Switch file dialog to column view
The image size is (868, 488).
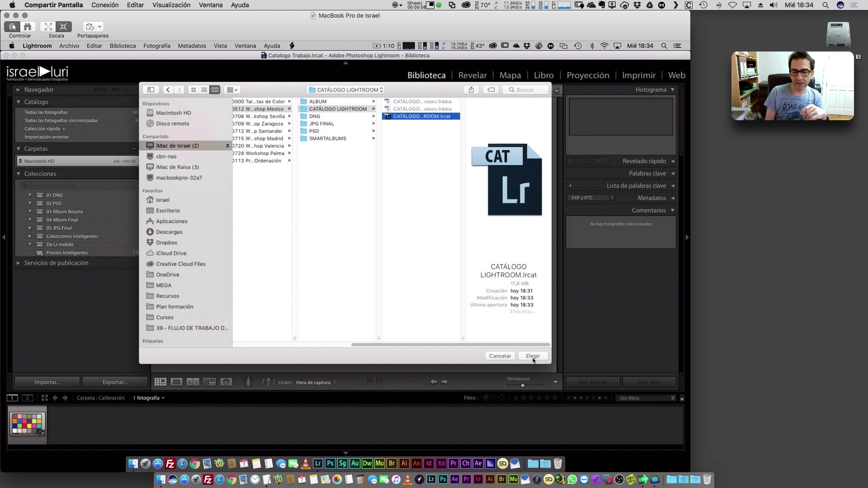215,89
